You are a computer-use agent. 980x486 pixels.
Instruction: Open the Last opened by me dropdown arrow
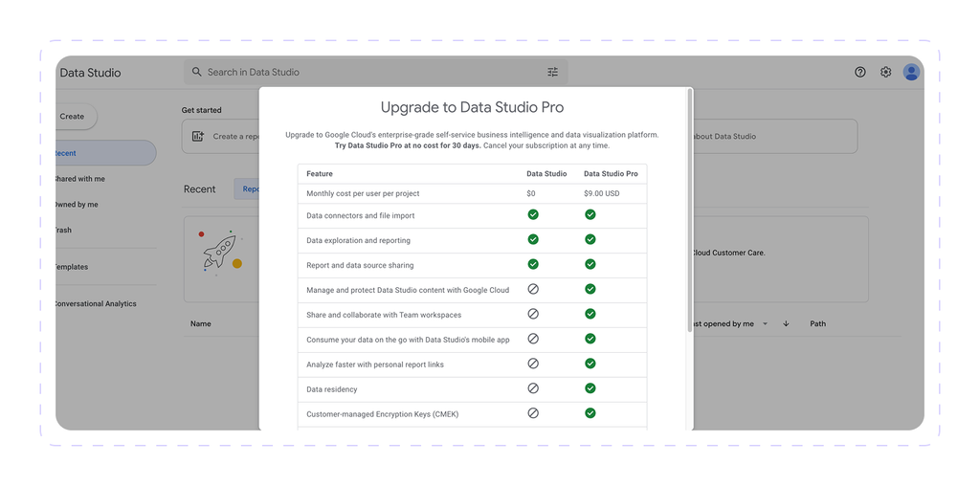[765, 323]
